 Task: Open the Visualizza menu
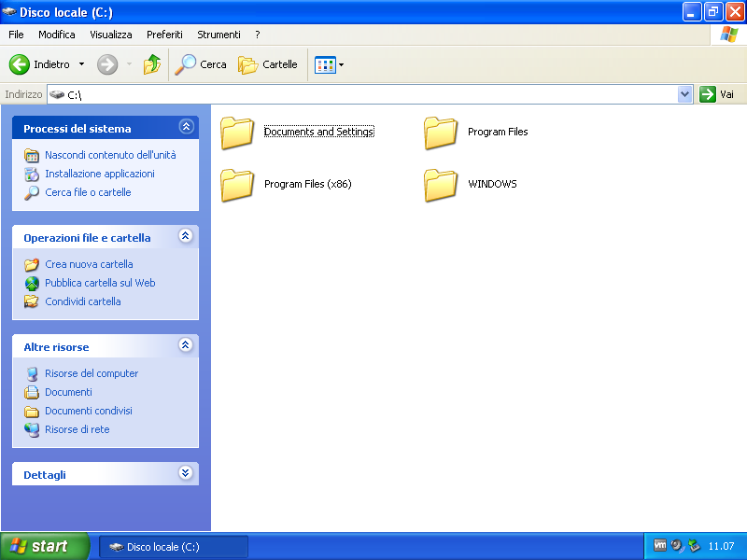[111, 35]
